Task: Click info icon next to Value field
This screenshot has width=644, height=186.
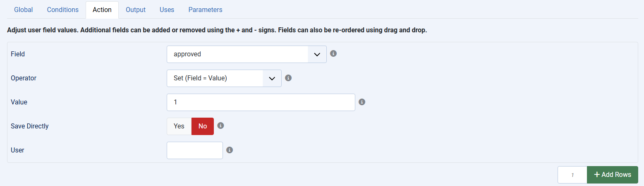Action: tap(362, 102)
